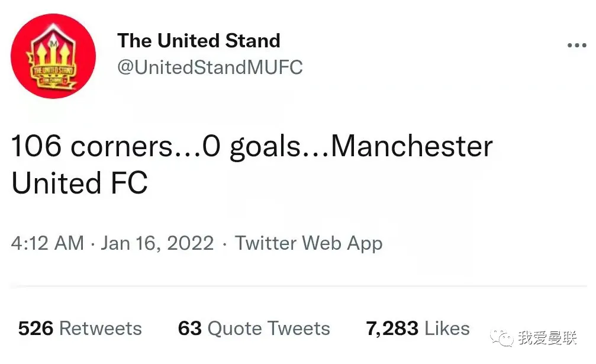Click the 4:12 AM timestamp
596x364 pixels.
[x=47, y=243]
